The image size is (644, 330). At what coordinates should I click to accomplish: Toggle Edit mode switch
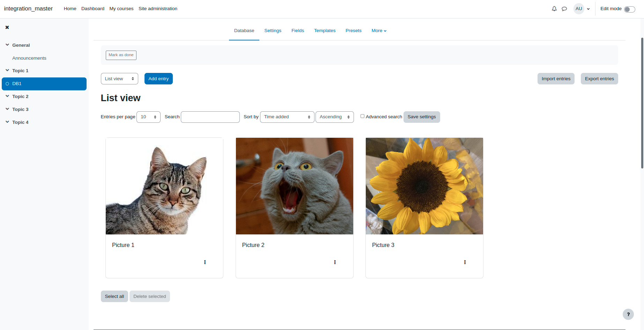tap(629, 9)
